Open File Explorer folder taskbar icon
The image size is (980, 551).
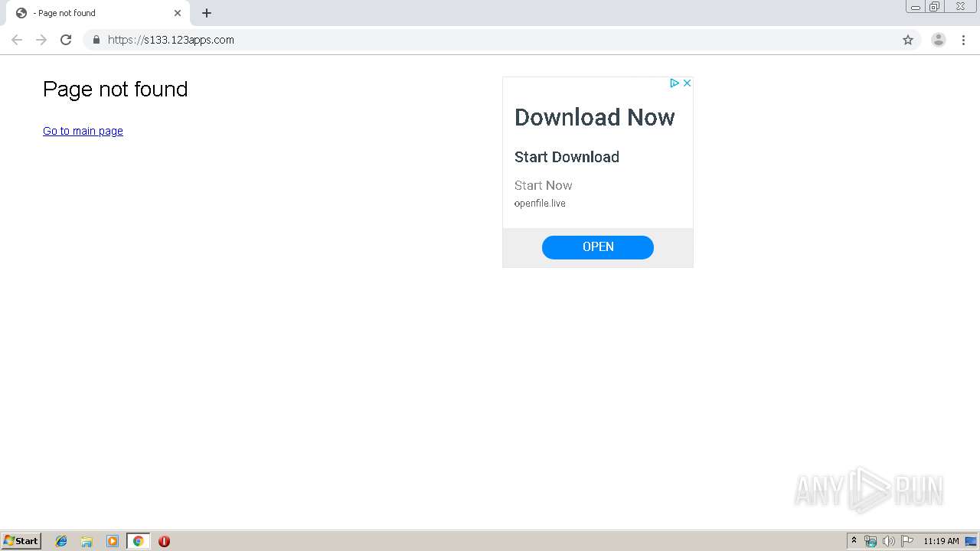point(87,541)
